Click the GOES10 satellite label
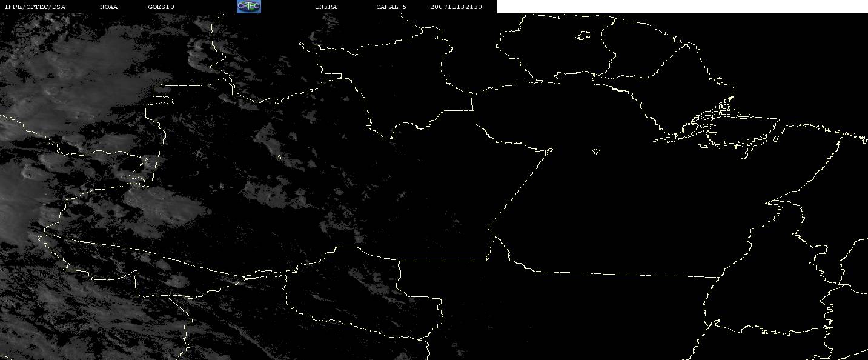 [161, 7]
